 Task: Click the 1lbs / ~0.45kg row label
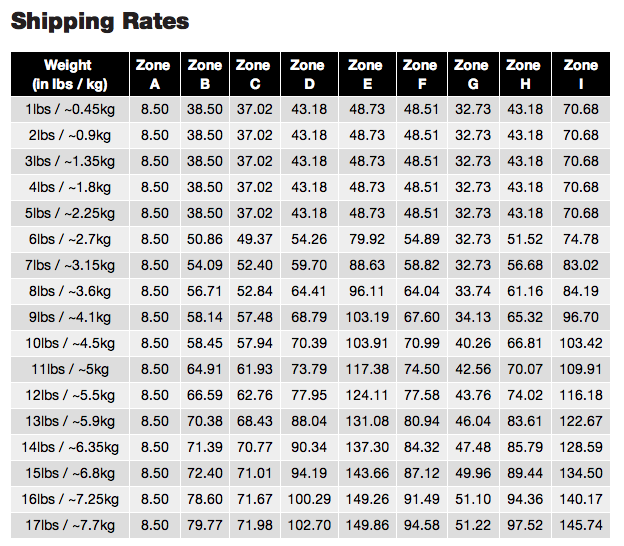68,109
